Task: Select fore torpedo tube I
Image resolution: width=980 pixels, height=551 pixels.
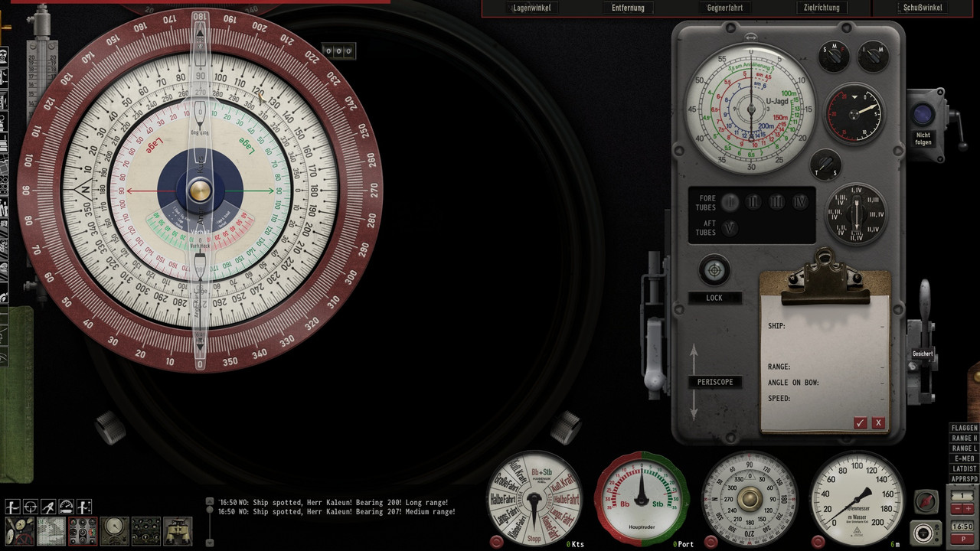Action: [x=730, y=202]
